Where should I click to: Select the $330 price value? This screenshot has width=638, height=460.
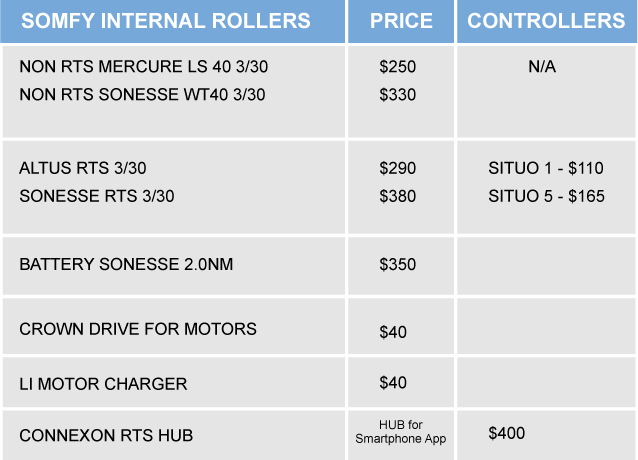coord(398,95)
